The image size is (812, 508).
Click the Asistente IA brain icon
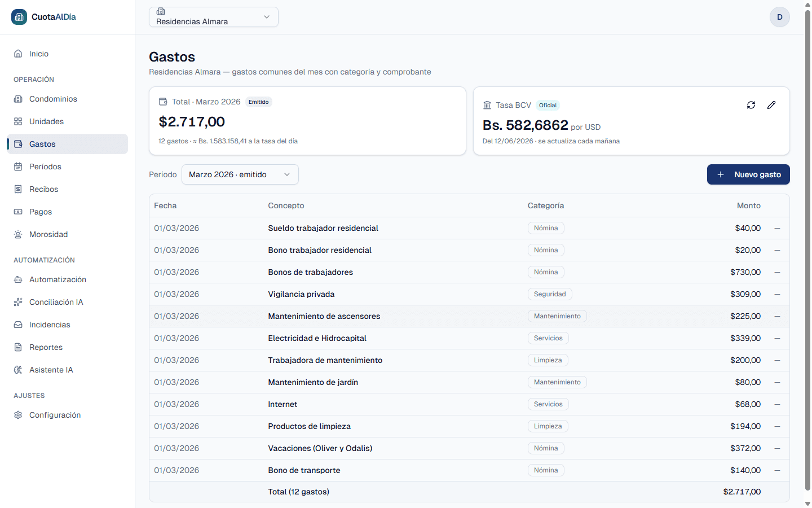click(18, 370)
